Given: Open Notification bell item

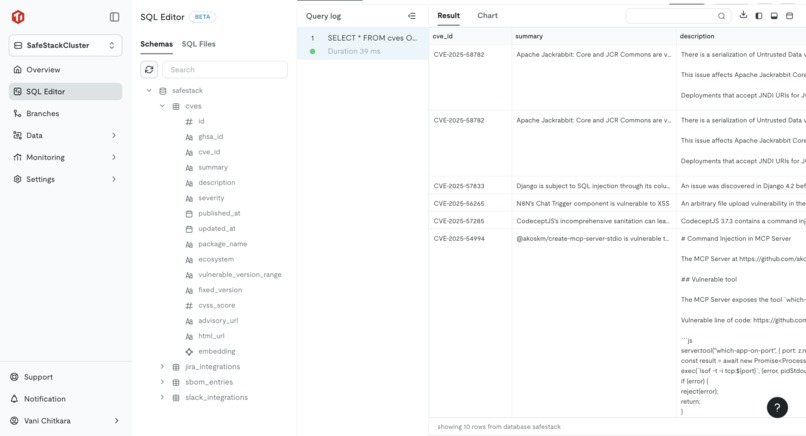Looking at the screenshot, I should tap(45, 398).
